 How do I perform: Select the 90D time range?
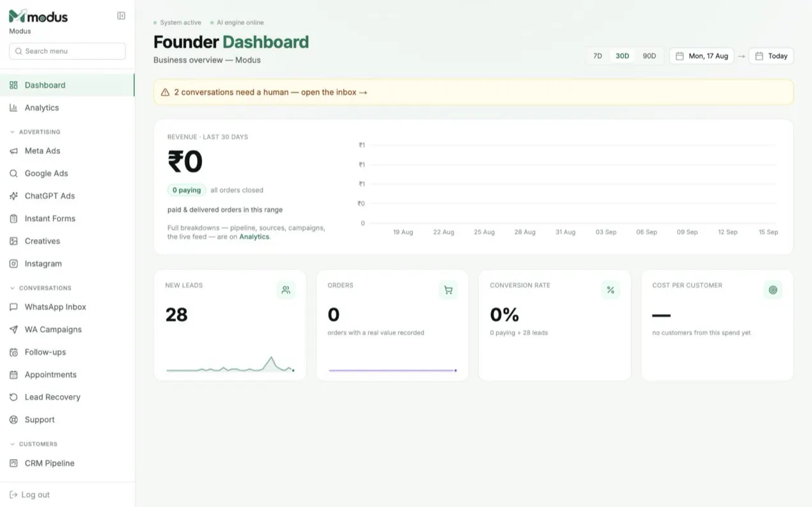649,56
